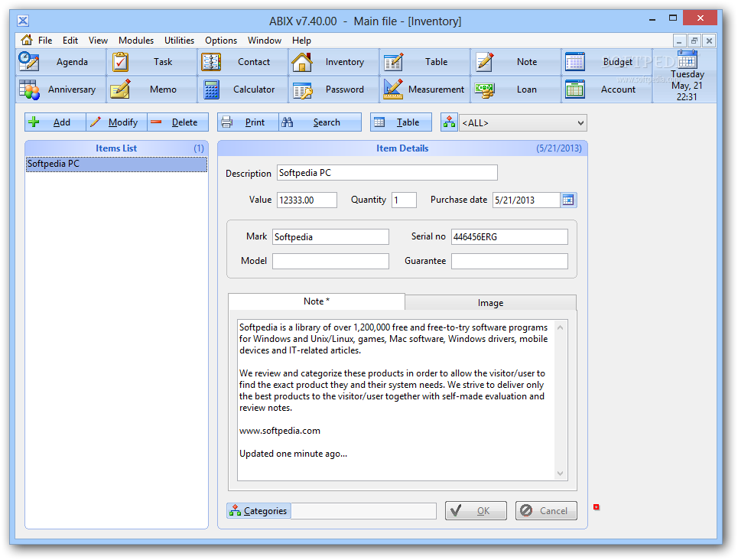Click the Serial no field
Viewport: 738px width, 560px height.
click(x=509, y=237)
